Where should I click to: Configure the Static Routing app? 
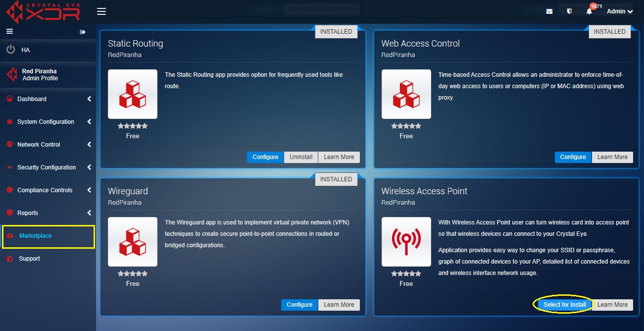(265, 157)
